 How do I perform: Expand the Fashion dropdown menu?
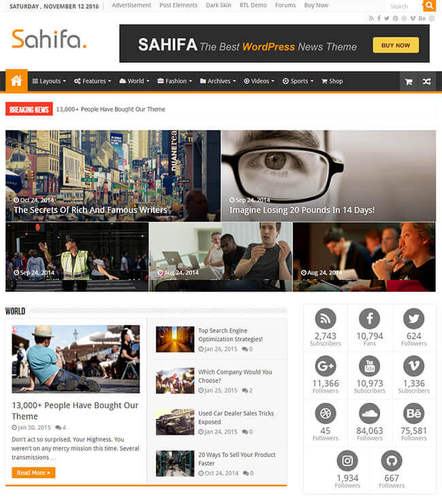click(175, 81)
